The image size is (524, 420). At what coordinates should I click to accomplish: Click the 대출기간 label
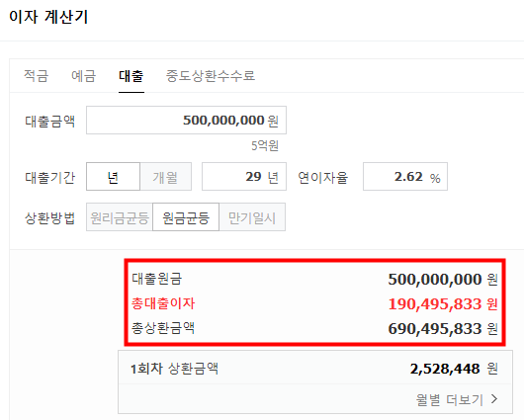click(50, 178)
